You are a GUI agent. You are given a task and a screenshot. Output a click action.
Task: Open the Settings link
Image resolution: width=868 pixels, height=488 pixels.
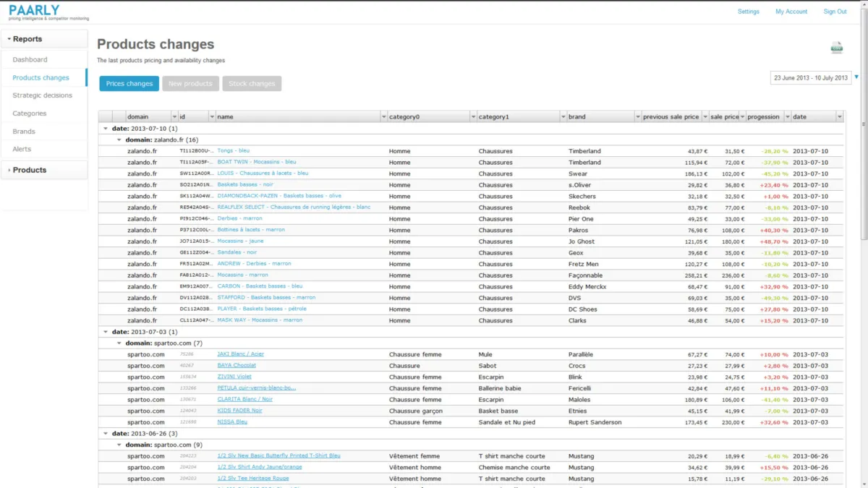pos(748,12)
